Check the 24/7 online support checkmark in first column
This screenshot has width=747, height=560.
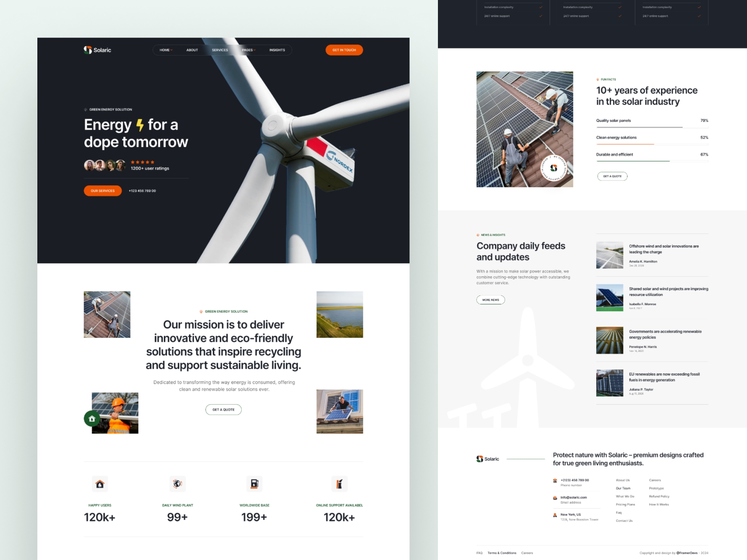tap(540, 15)
